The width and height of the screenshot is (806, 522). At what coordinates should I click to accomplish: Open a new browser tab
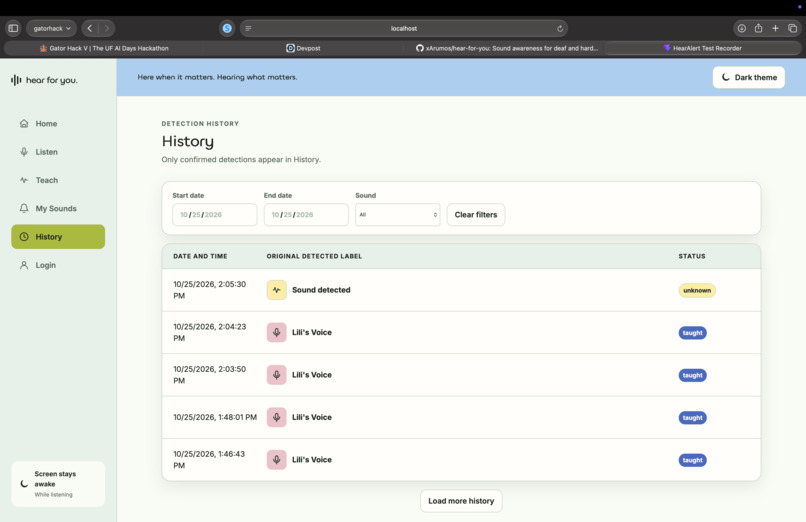pos(775,28)
